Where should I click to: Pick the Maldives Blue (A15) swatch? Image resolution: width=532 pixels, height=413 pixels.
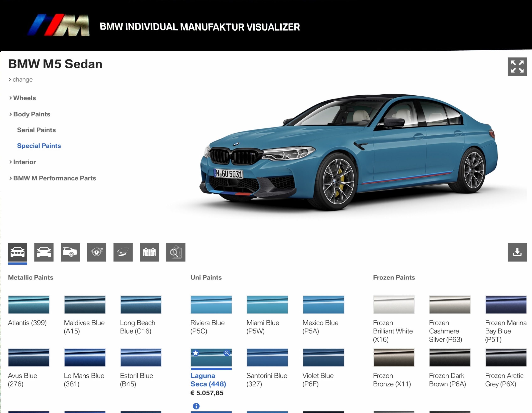tap(85, 305)
